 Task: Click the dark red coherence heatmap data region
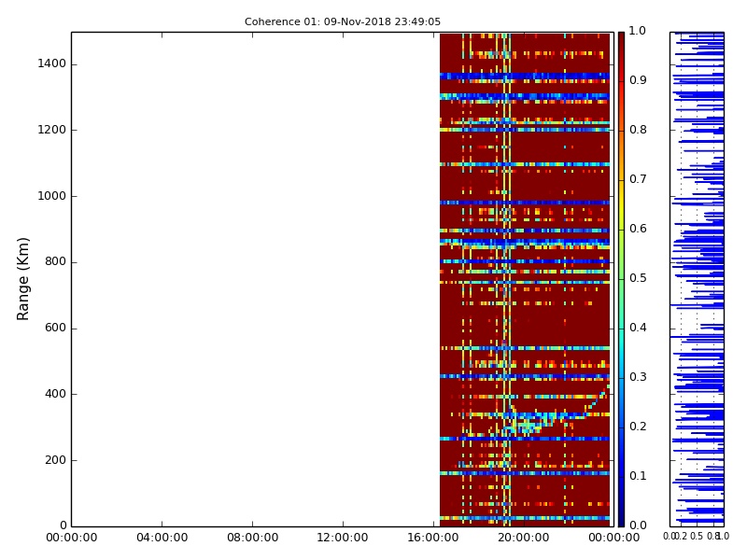[525, 279]
